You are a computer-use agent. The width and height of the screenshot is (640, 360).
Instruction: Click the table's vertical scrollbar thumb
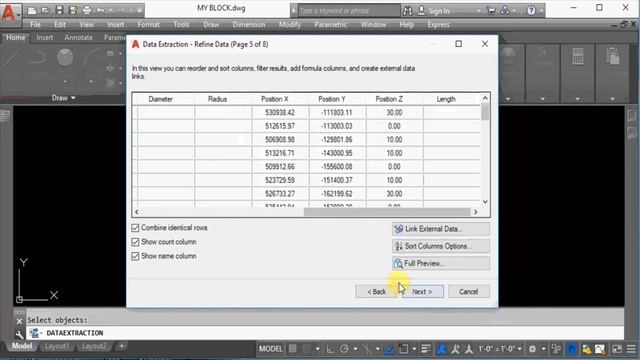click(x=485, y=111)
